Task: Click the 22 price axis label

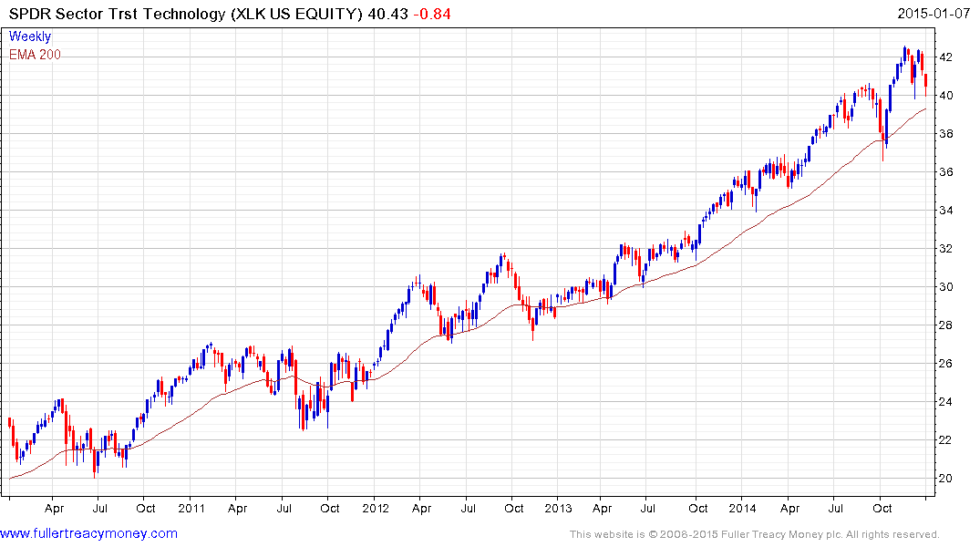Action: coord(945,440)
